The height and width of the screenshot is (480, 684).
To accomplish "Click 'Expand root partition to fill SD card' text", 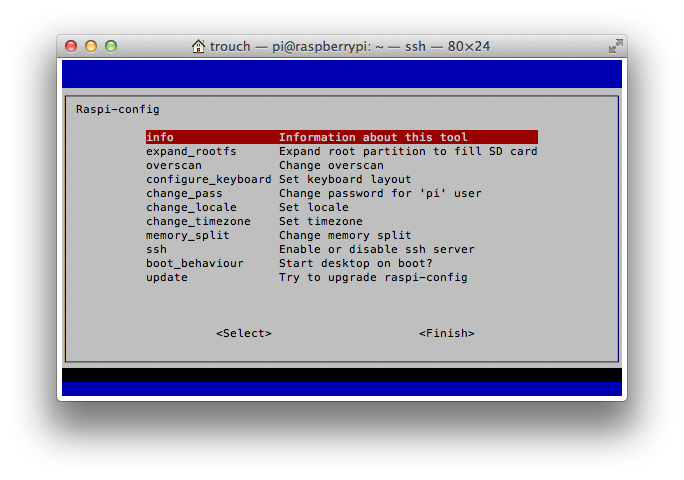I will 408,151.
